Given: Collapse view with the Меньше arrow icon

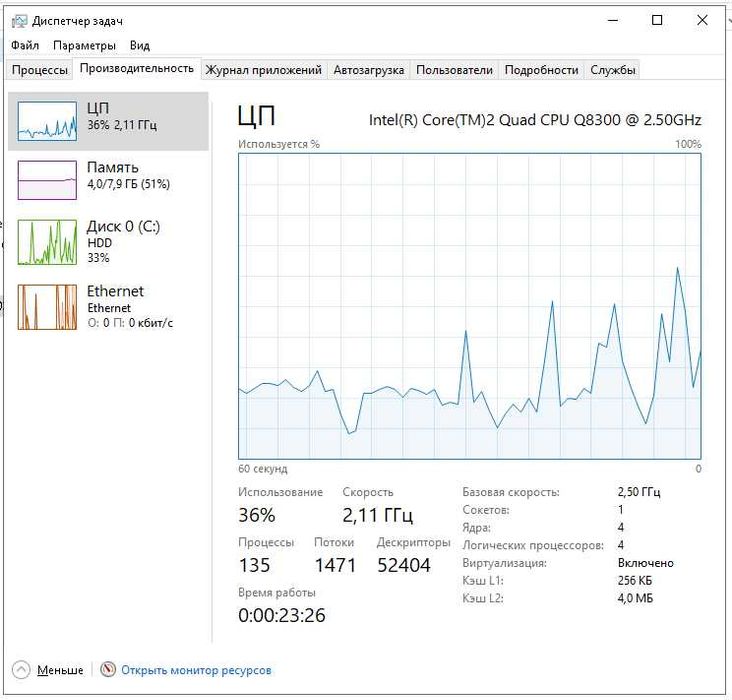Looking at the screenshot, I should coord(21,670).
